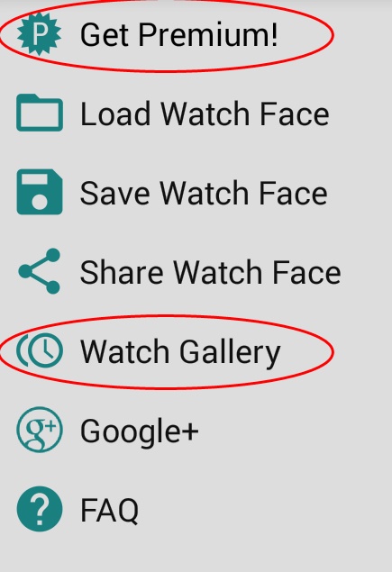Open the FAQ text label
The height and width of the screenshot is (572, 392).
[x=109, y=510]
